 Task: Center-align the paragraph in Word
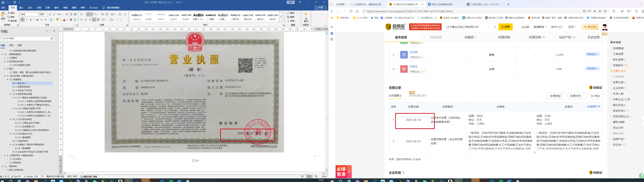point(86,20)
